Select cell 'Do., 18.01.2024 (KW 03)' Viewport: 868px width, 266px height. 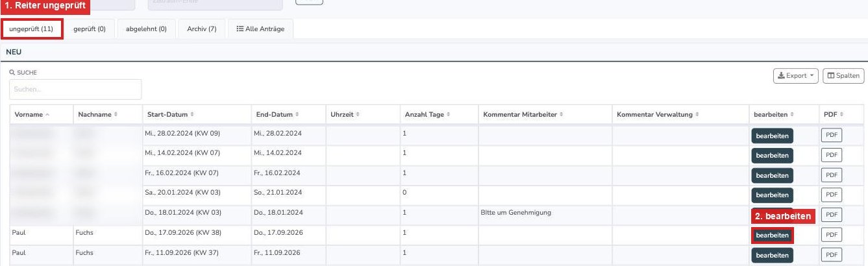click(197, 216)
